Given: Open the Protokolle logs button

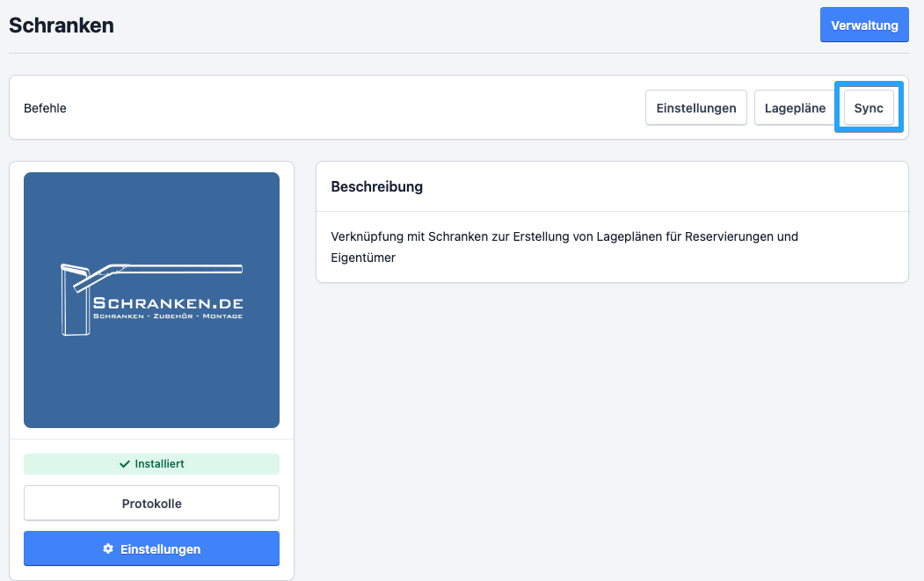Looking at the screenshot, I should pos(151,504).
